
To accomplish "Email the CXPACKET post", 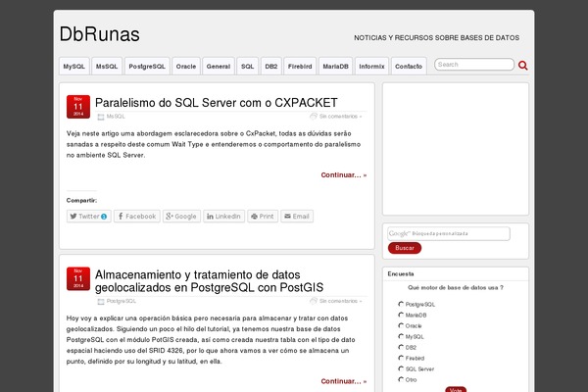I will click(297, 216).
